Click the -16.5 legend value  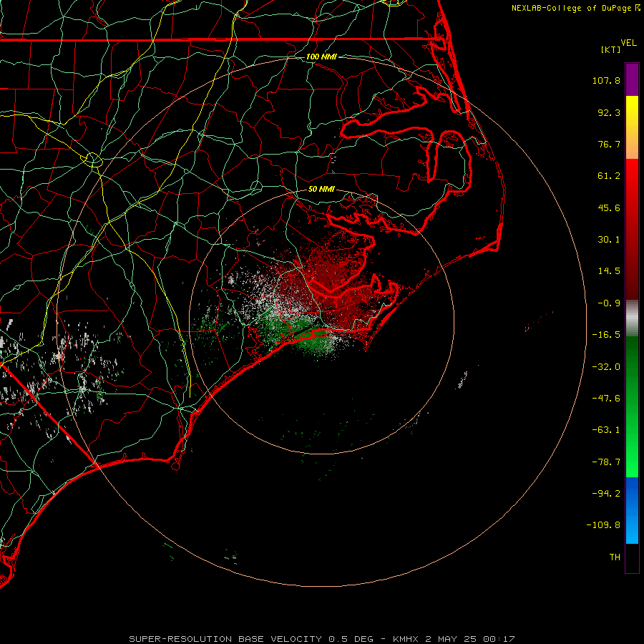(606, 335)
